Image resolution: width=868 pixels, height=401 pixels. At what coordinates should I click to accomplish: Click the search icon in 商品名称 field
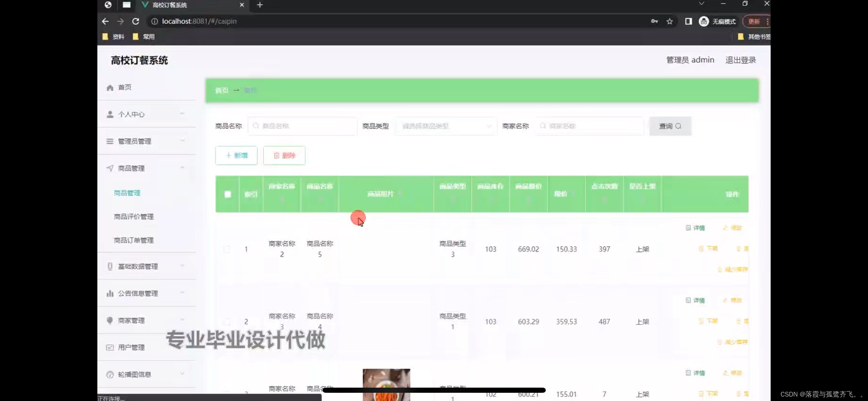pyautogui.click(x=256, y=126)
